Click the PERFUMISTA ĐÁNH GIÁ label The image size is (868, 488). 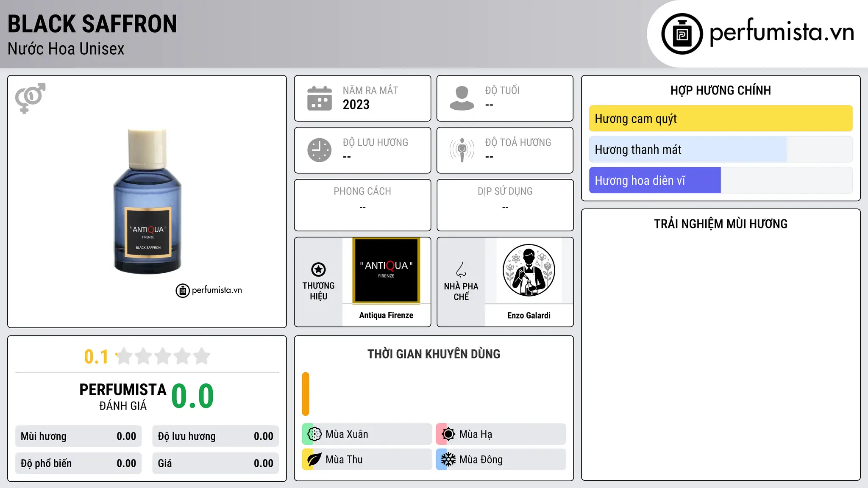click(x=123, y=397)
